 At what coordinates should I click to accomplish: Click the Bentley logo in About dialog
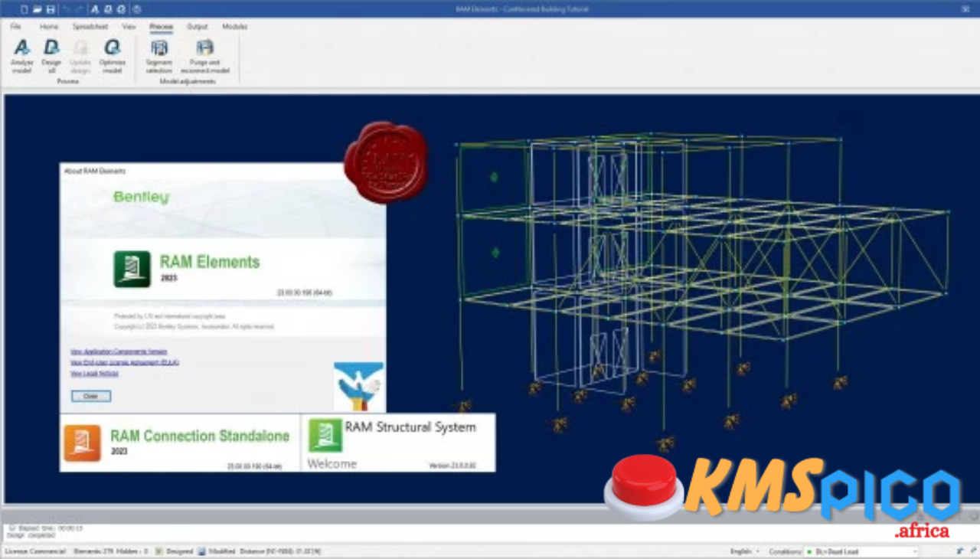(x=141, y=197)
